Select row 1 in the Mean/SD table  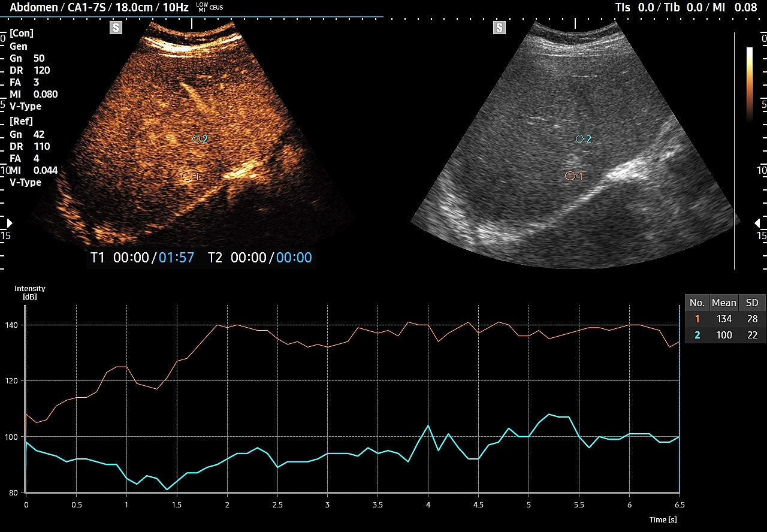[x=724, y=319]
